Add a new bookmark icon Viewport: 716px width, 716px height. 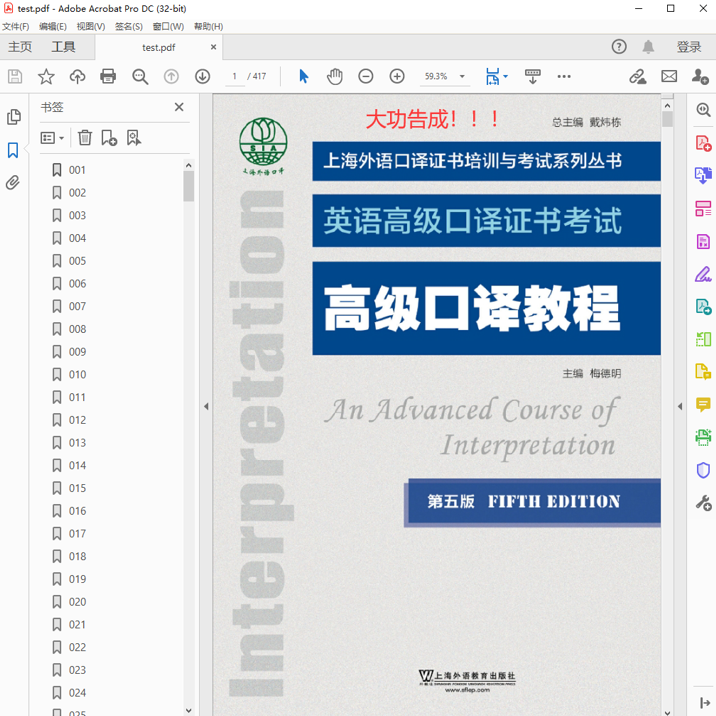coord(109,137)
